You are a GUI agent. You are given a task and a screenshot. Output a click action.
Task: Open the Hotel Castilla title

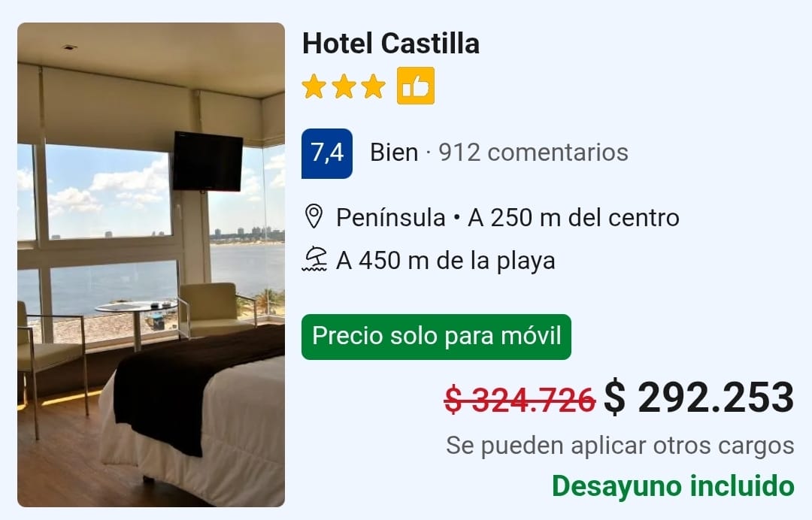[x=391, y=43]
